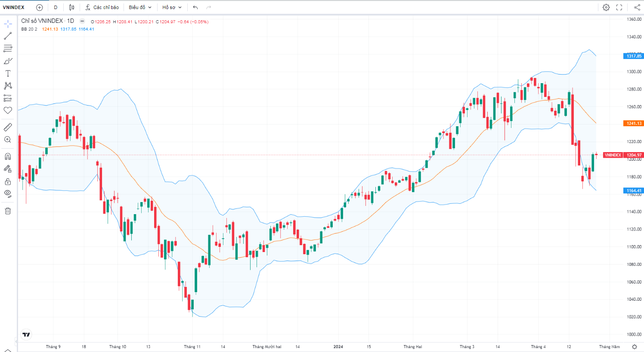Toggle magnet mode for drawings
Screen dimensions: 644x352
coord(8,156)
